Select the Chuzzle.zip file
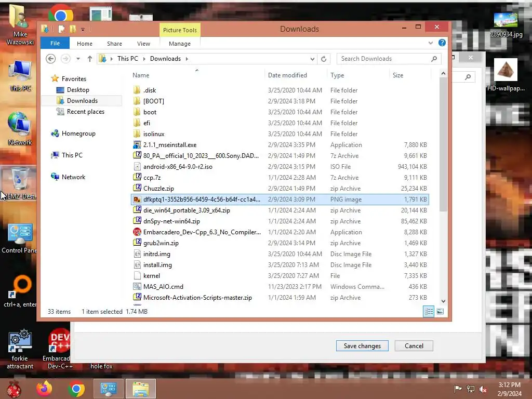Viewport: 532px width, 399px height. [x=280, y=188]
